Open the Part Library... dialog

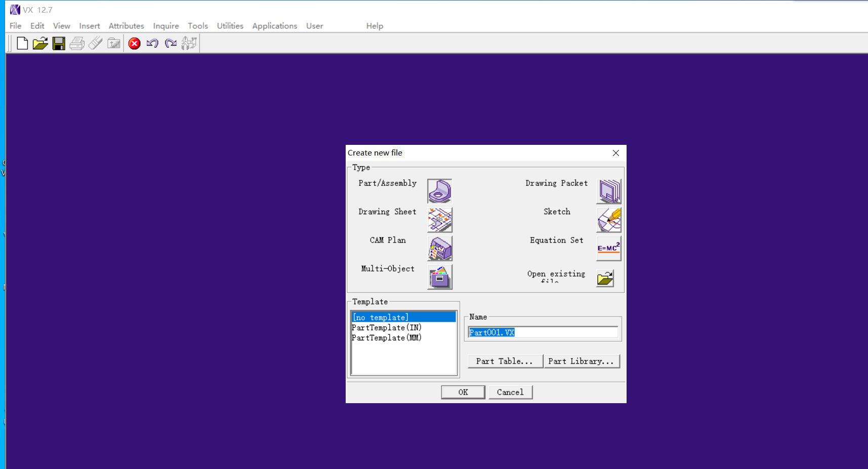coord(581,361)
